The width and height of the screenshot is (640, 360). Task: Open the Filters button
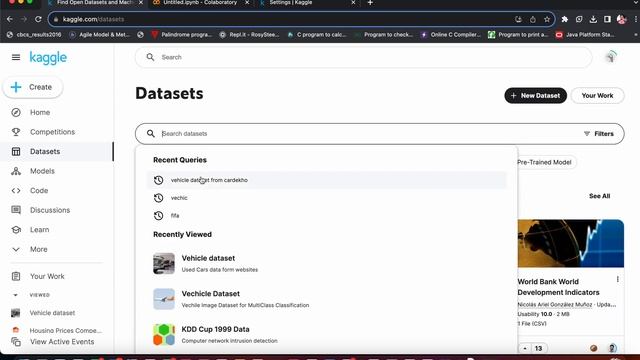[x=598, y=133]
